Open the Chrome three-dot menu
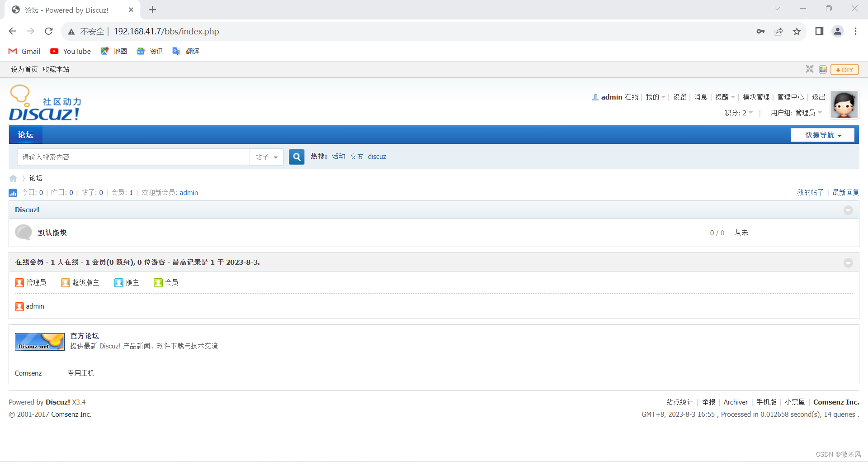Viewport: 868px width, 462px height. [x=855, y=31]
